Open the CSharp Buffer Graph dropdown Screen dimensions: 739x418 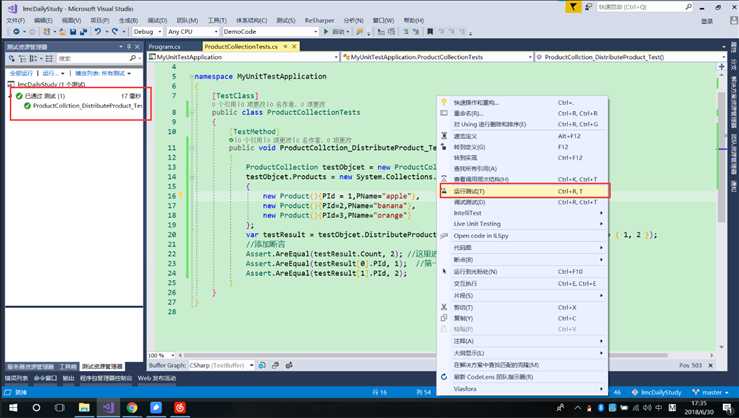pyautogui.click(x=222, y=365)
